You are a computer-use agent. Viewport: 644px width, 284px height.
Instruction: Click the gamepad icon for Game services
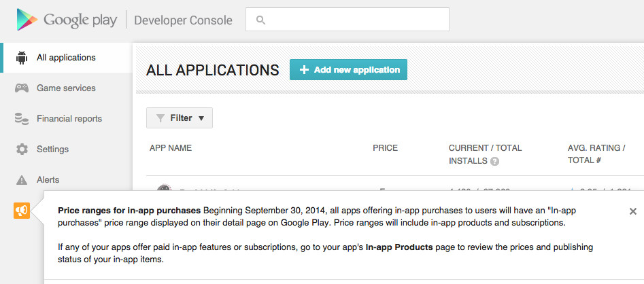pos(22,88)
